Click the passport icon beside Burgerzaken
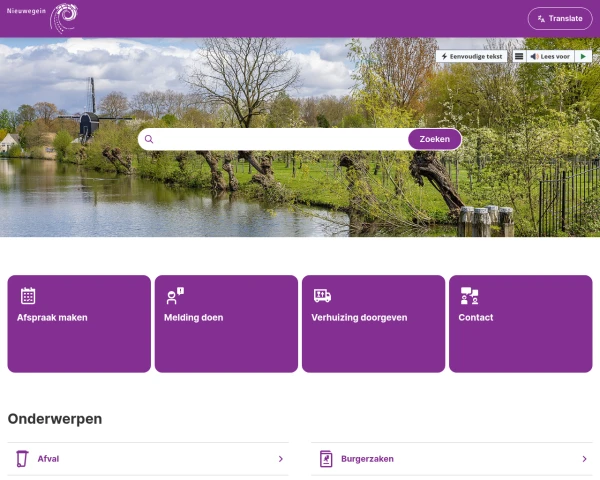The height and width of the screenshot is (480, 600). click(x=326, y=459)
